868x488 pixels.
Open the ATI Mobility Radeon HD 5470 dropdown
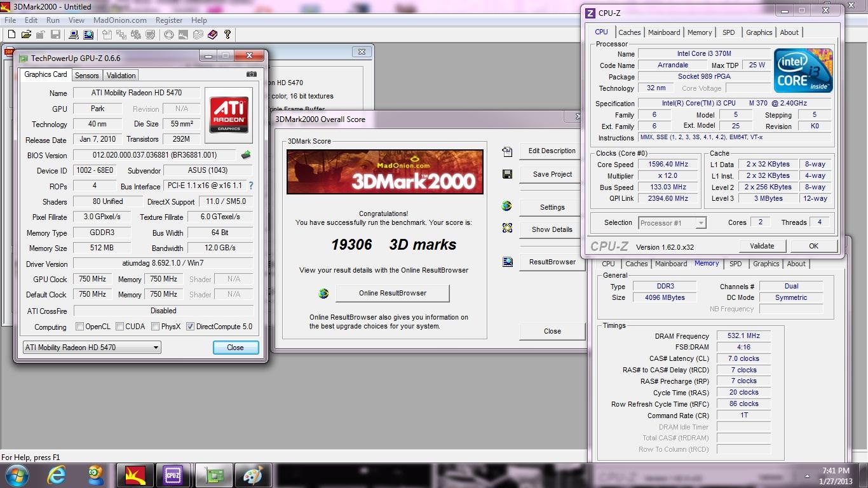92,348
